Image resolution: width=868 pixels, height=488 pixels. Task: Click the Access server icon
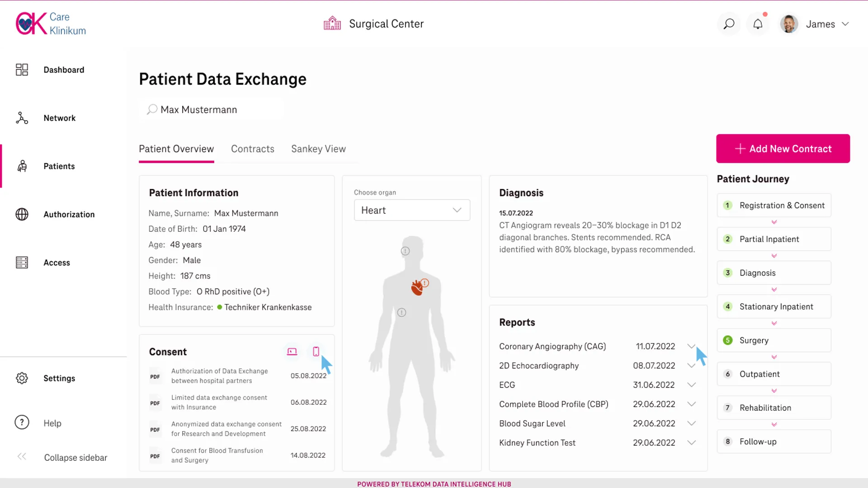(22, 263)
